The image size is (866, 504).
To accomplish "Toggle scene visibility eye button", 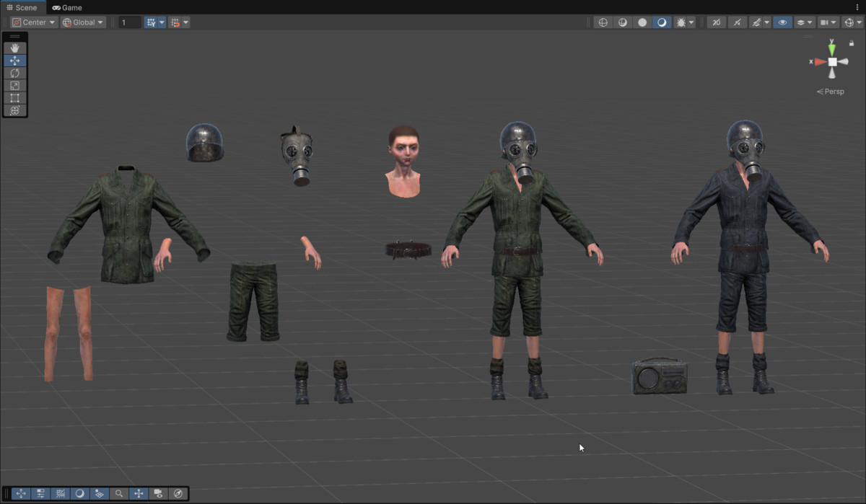I will [x=782, y=22].
